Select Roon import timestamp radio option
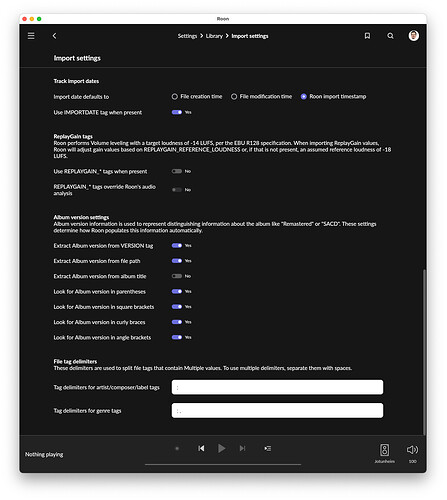The height and width of the screenshot is (500, 447). (333, 96)
